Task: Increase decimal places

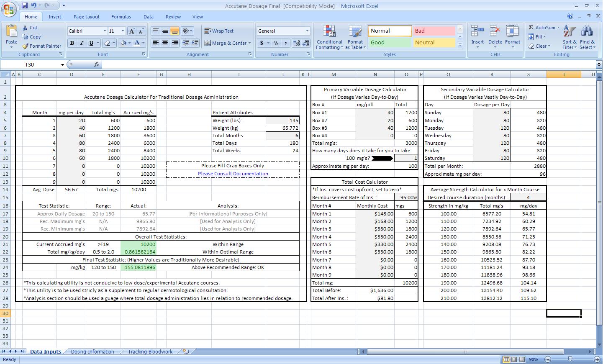Action: tap(297, 43)
